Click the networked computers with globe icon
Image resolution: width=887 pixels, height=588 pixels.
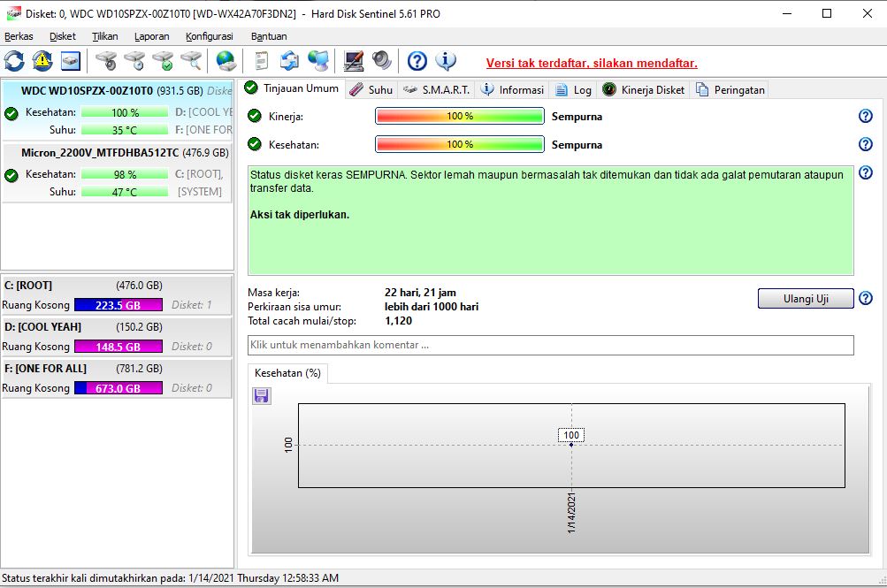coord(318,61)
